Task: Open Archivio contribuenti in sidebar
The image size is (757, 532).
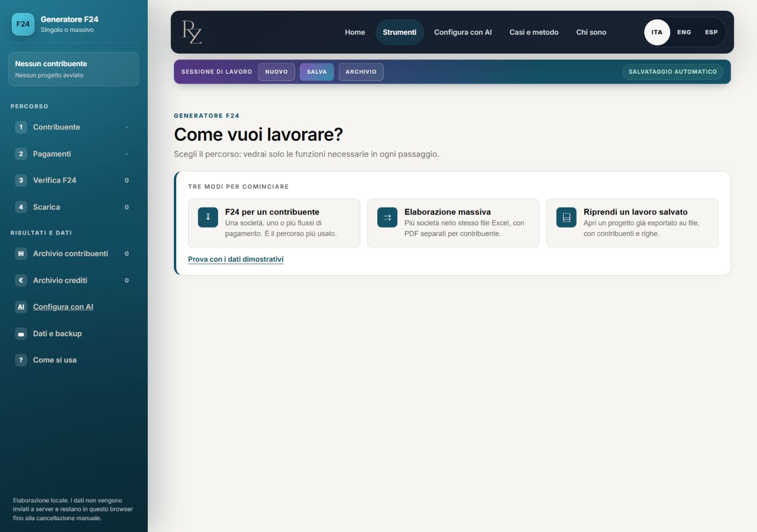Action: [74, 254]
